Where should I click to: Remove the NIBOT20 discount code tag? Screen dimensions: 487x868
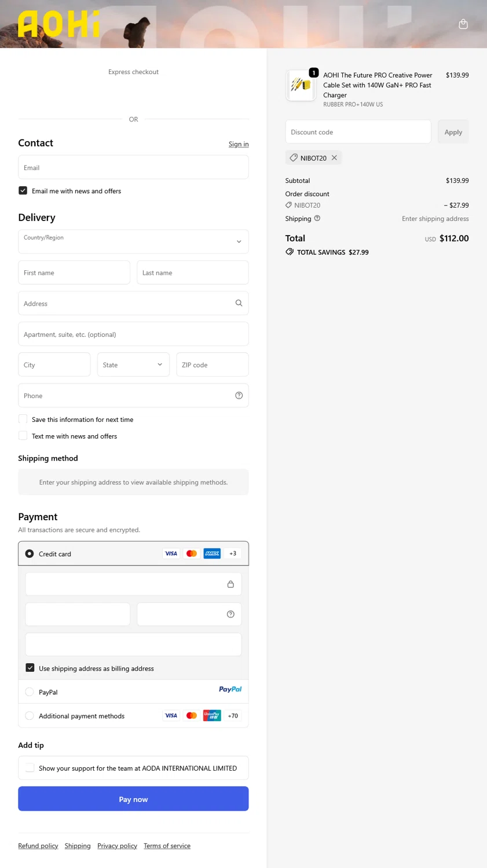click(334, 158)
